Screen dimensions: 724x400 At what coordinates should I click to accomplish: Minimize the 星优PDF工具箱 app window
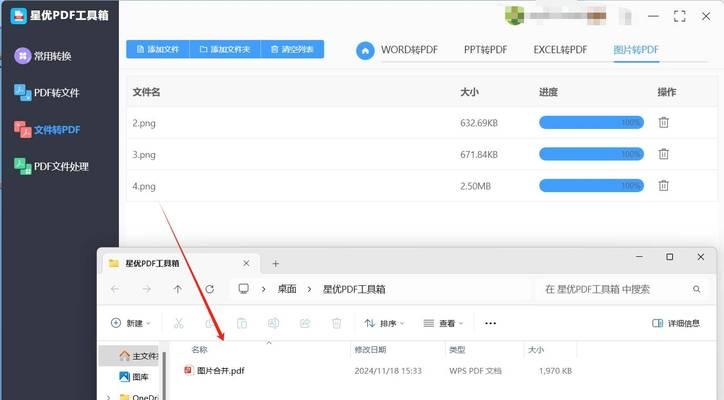coord(653,16)
